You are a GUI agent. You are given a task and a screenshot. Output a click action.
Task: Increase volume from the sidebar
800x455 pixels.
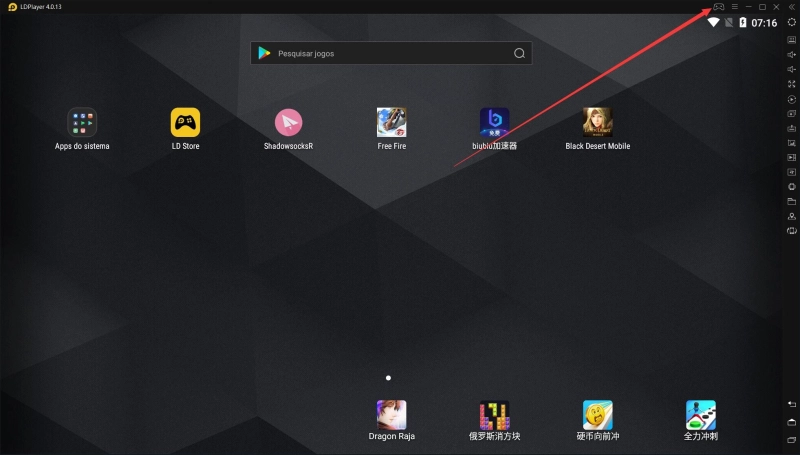coord(792,54)
